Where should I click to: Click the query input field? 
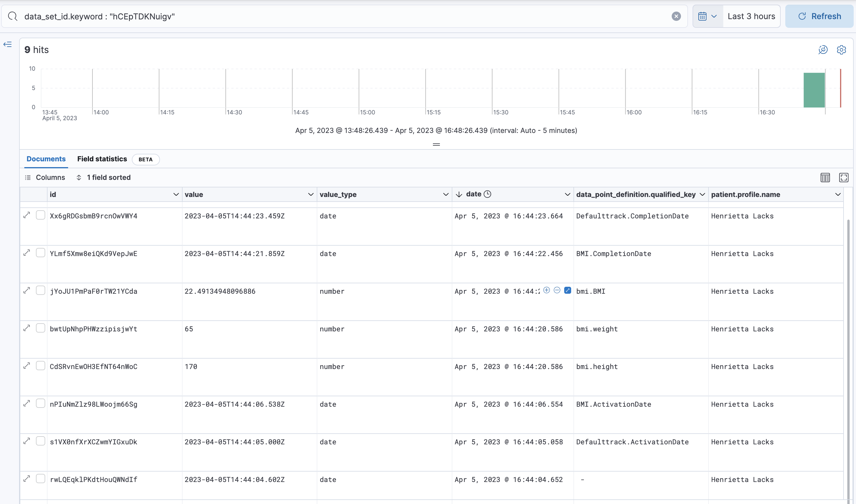click(x=345, y=16)
